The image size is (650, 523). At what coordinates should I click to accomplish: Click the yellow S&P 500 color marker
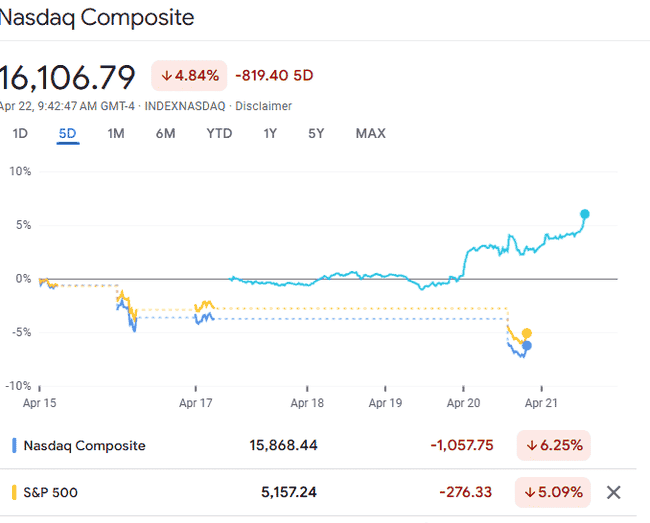click(14, 492)
